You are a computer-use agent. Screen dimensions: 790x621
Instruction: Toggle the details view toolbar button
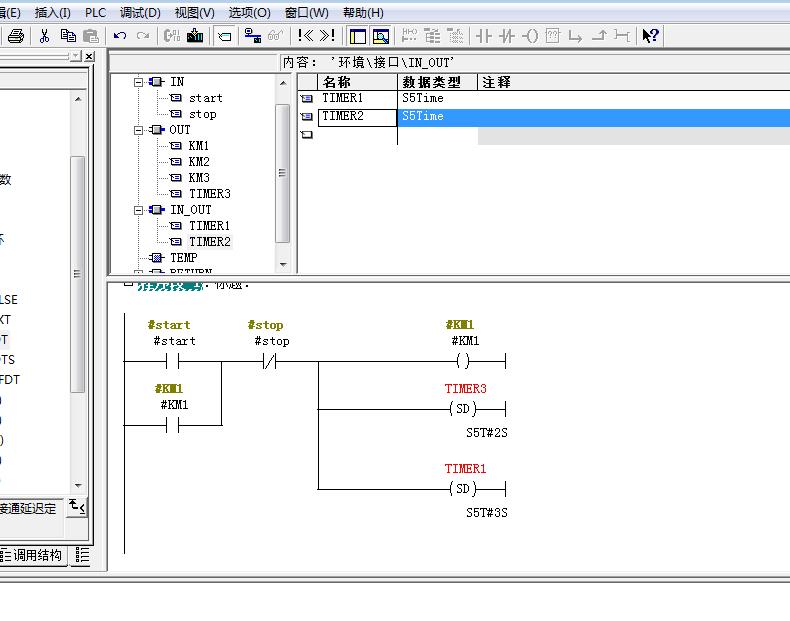pyautogui.click(x=381, y=36)
